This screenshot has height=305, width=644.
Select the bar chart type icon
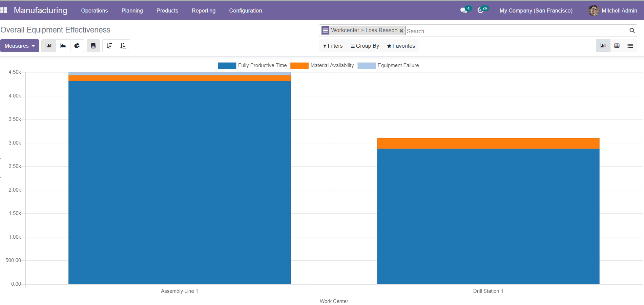coord(48,45)
